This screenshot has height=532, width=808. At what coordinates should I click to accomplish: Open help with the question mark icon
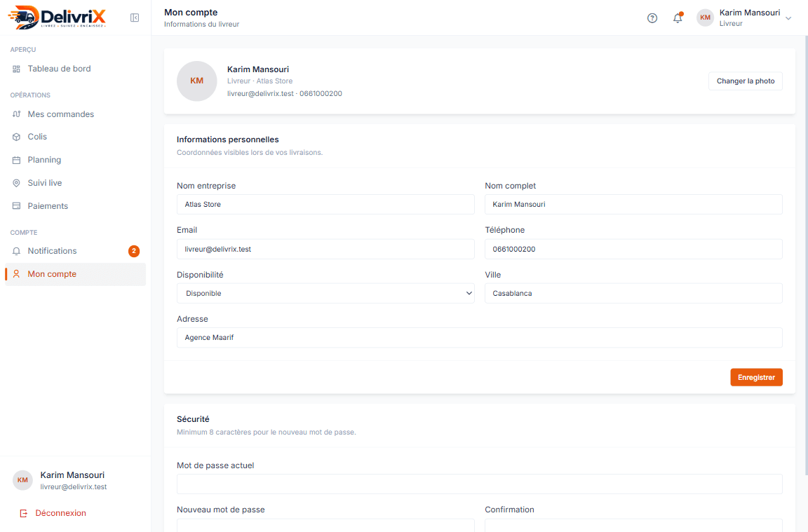pyautogui.click(x=652, y=18)
